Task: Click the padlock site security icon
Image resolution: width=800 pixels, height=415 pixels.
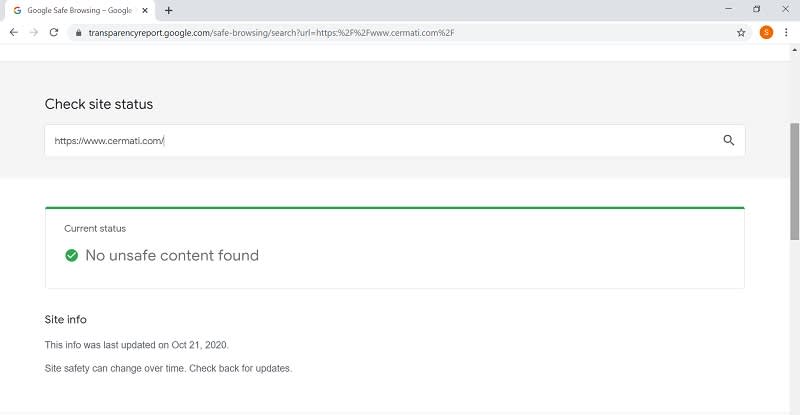Action: (x=78, y=33)
